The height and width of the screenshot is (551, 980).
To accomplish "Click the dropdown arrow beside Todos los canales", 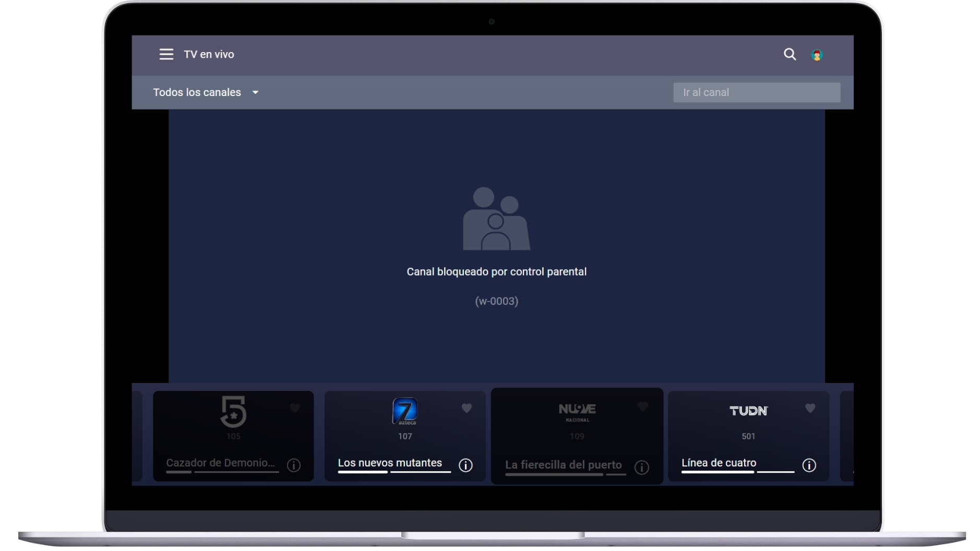I will click(255, 92).
